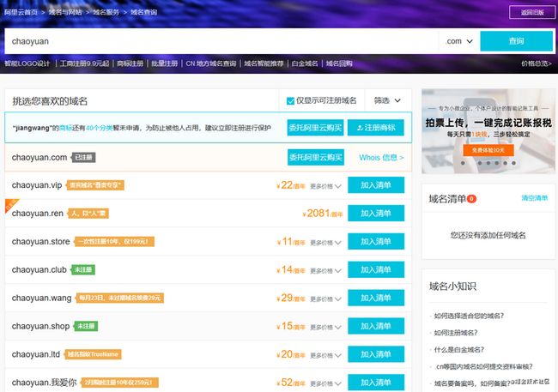
Task: Click the 免费体验30天 ad button
Action: [488, 150]
